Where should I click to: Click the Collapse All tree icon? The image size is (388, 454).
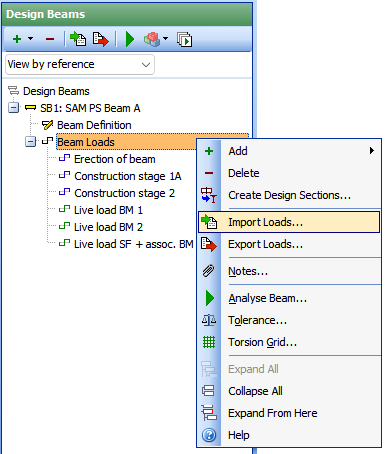(x=209, y=391)
